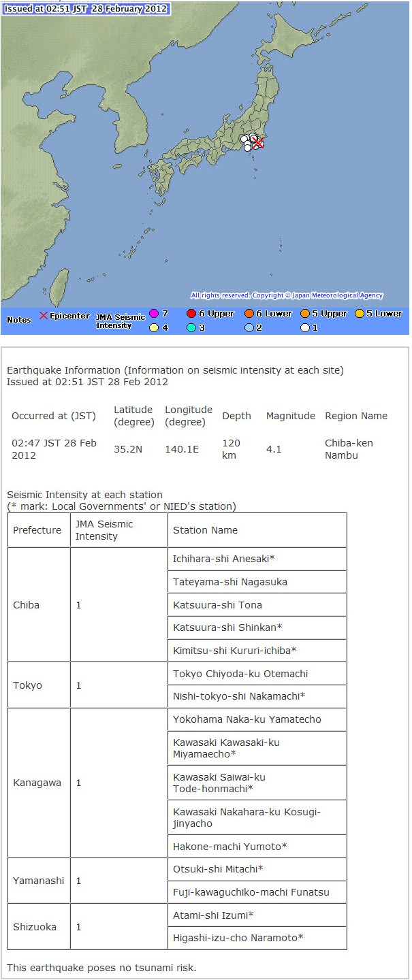Click 'Issued at 02:51 JST 28 Feb 2012'

(x=87, y=381)
